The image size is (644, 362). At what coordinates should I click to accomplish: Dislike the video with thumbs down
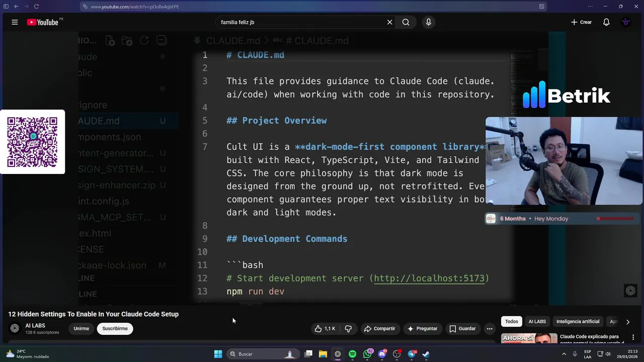pyautogui.click(x=348, y=328)
